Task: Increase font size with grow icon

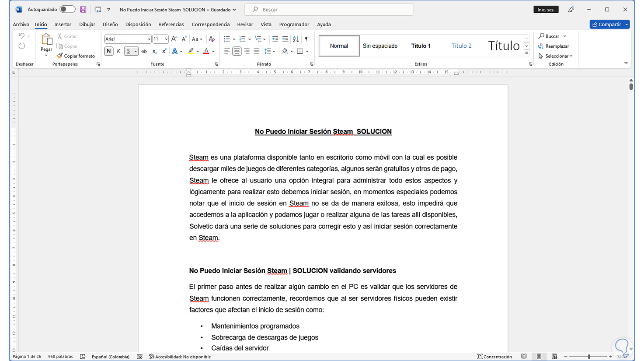Action: (x=174, y=39)
